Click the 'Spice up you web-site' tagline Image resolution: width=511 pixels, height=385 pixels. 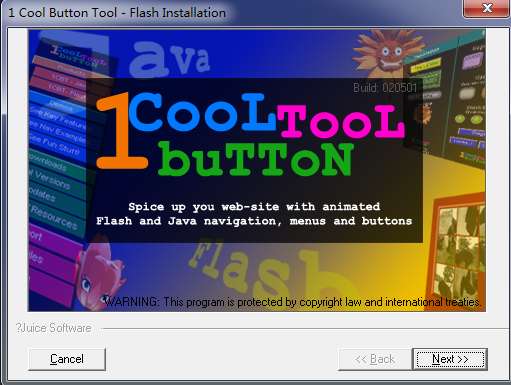[254, 207]
